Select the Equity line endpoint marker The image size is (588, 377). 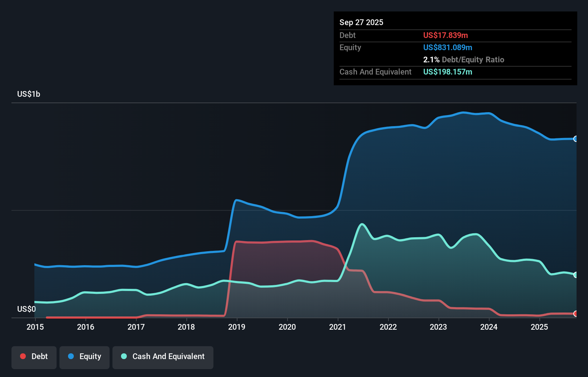pyautogui.click(x=575, y=139)
